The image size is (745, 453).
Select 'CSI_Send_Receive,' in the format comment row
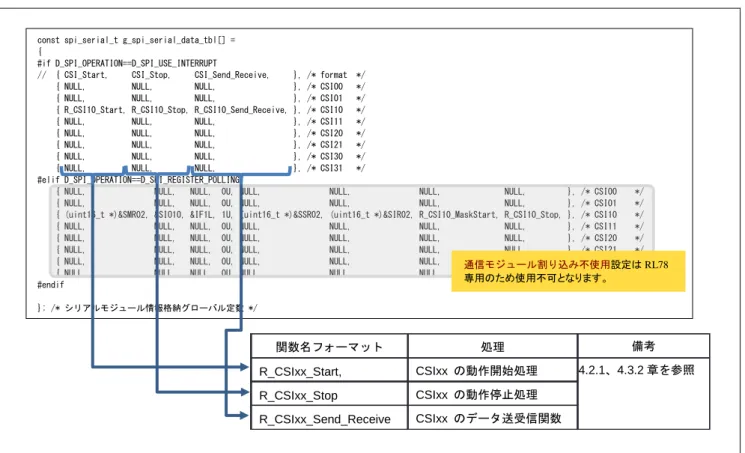pos(231,75)
